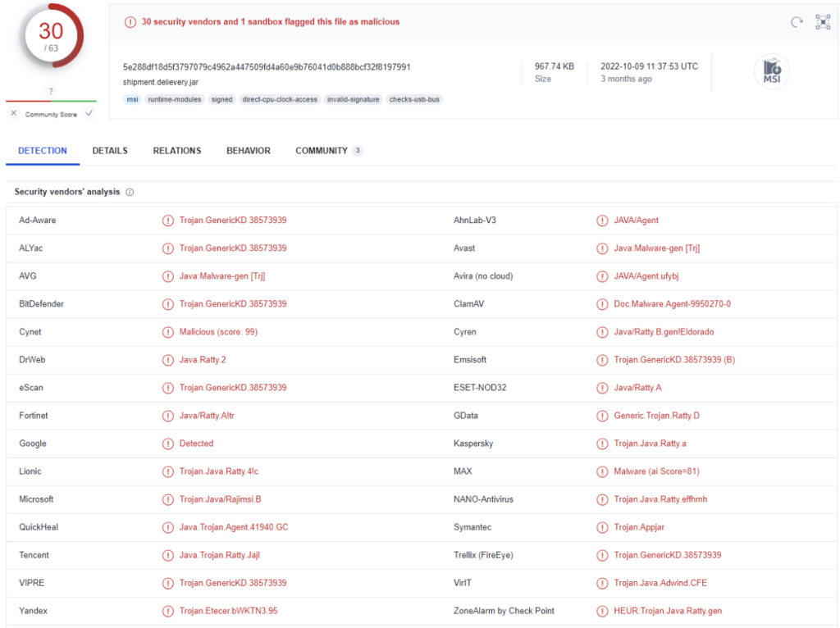Click the BitDefender vendor name
This screenshot has height=628, width=840.
[x=41, y=304]
